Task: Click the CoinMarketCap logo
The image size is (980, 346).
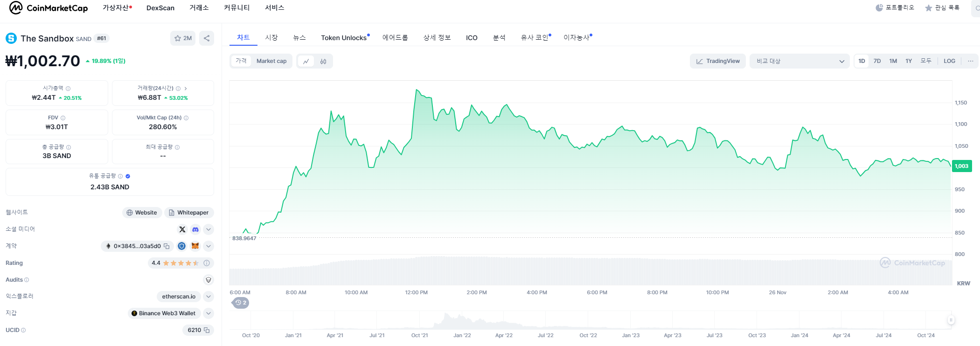Action: [49, 8]
